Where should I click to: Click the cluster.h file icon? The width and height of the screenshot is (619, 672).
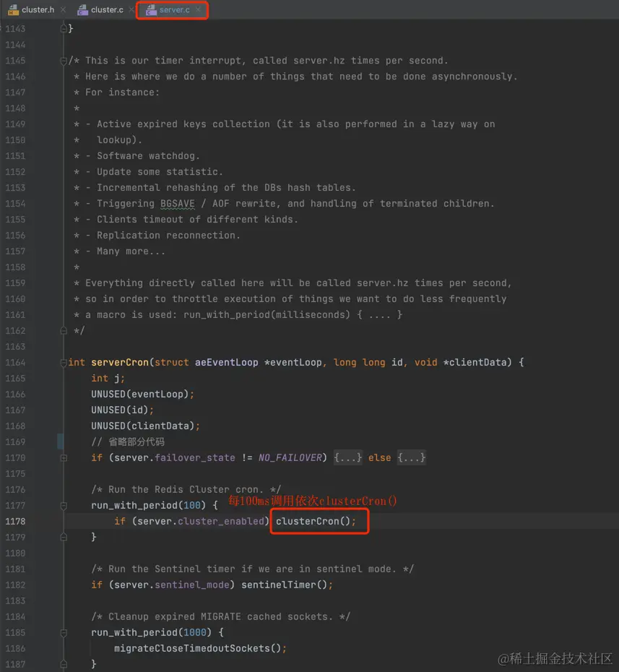pos(13,10)
